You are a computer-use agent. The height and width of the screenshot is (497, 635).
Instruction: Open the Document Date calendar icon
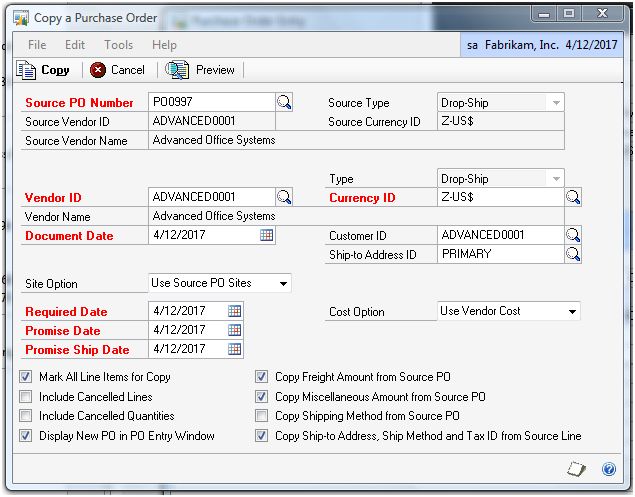coord(266,235)
